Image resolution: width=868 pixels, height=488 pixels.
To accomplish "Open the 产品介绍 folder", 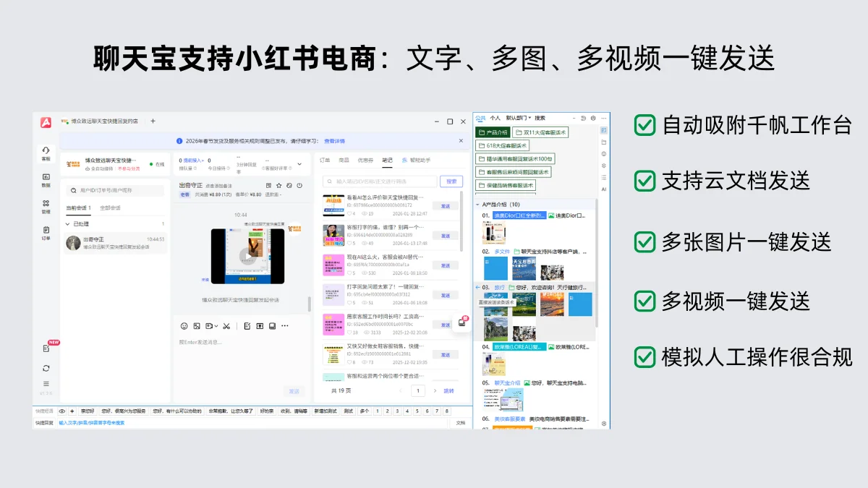I will pyautogui.click(x=494, y=132).
